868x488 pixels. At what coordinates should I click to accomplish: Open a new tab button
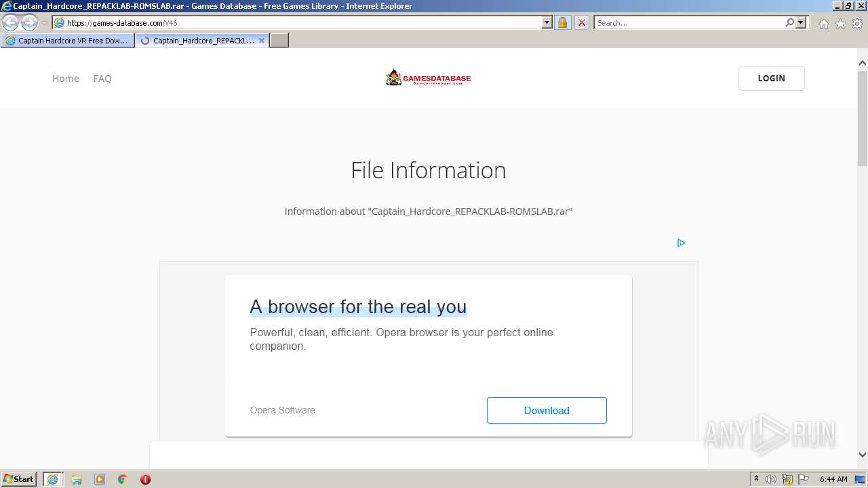[279, 41]
